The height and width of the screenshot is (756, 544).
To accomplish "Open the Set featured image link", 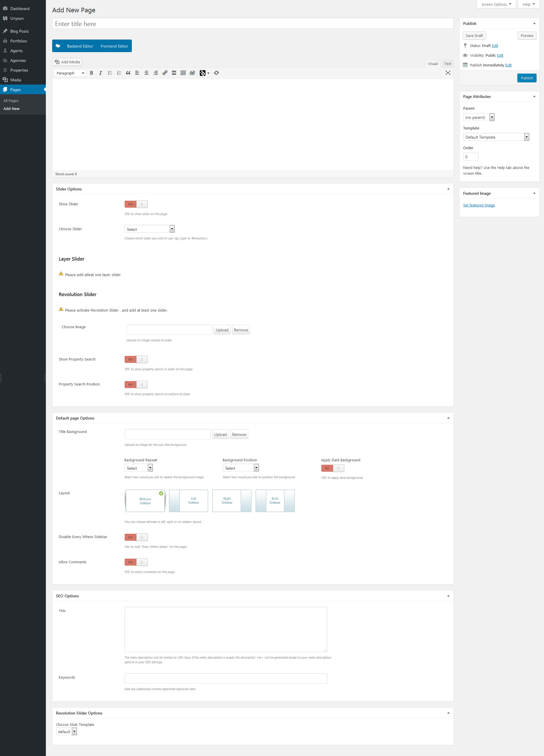I will pyautogui.click(x=479, y=205).
